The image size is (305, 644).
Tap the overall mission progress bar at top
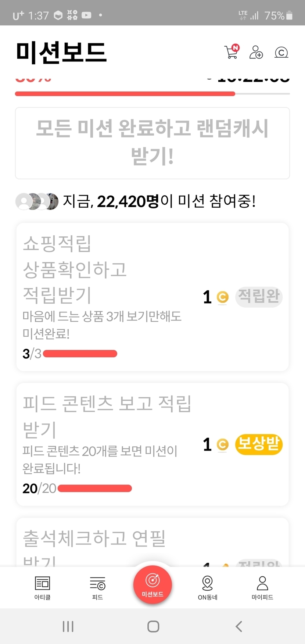pyautogui.click(x=152, y=94)
